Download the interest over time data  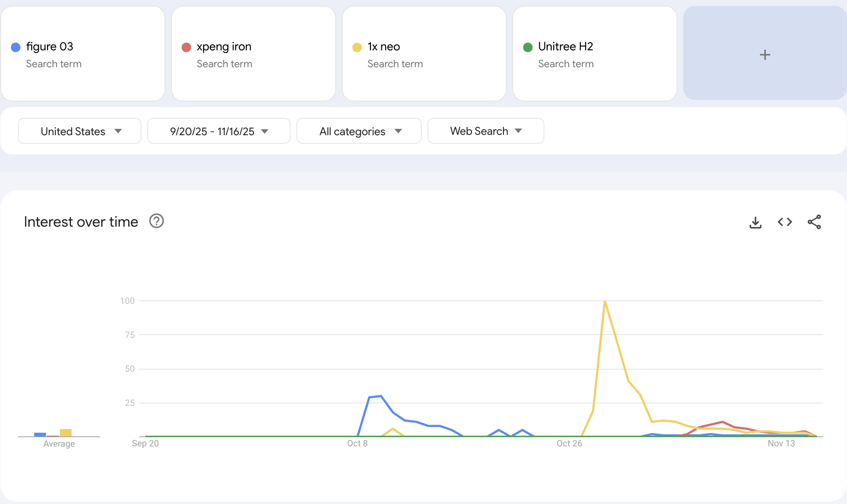pyautogui.click(x=755, y=222)
